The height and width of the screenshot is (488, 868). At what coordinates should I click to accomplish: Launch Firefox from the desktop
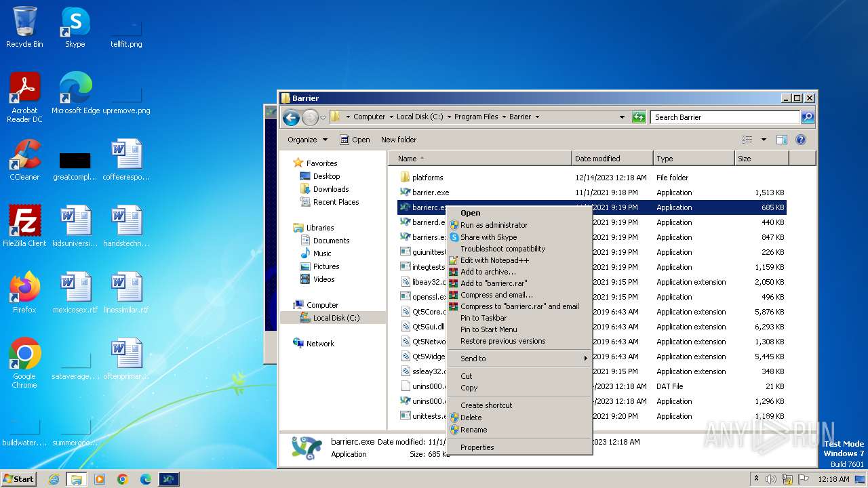click(24, 293)
